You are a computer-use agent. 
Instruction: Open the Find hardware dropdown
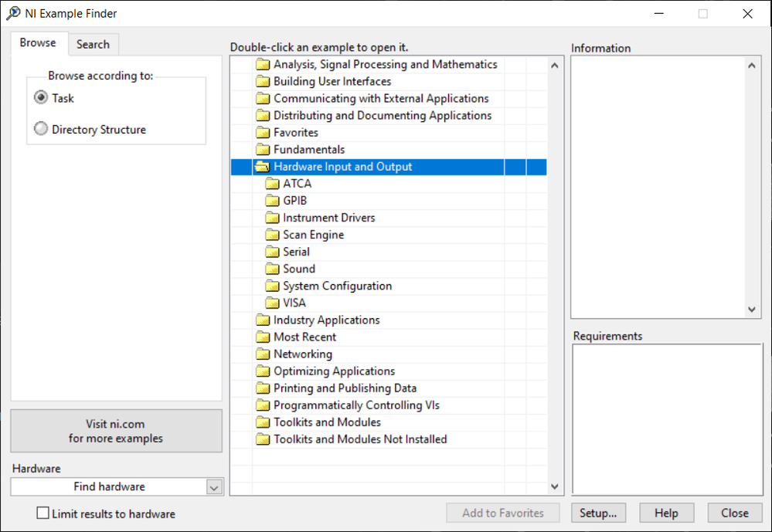tap(214, 487)
